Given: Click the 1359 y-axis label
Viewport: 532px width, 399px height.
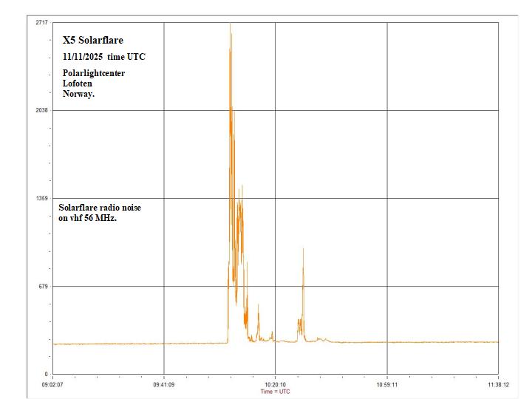Looking at the screenshot, I should click(41, 198).
